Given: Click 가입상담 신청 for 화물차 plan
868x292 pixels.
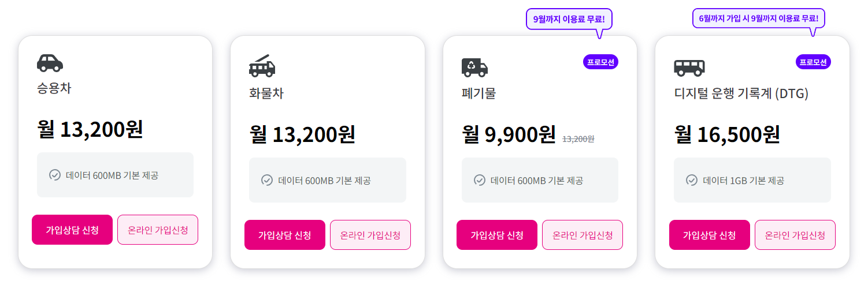Looking at the screenshot, I should 285,235.
